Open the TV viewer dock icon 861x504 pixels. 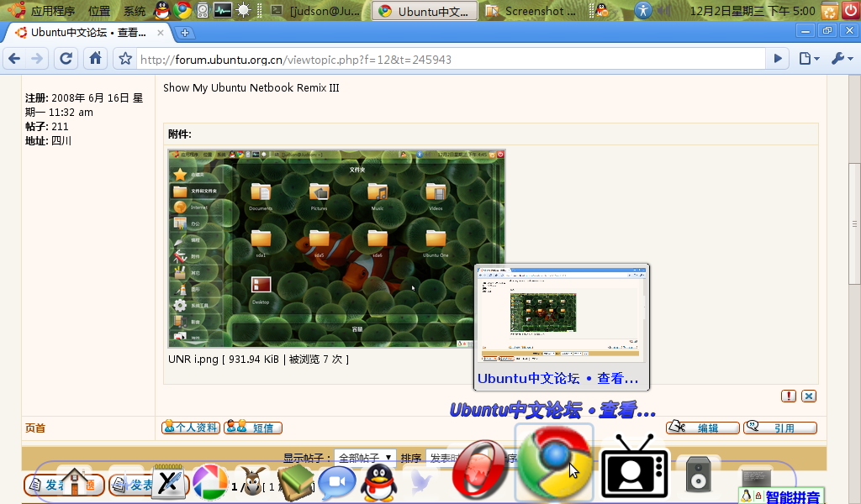636,467
